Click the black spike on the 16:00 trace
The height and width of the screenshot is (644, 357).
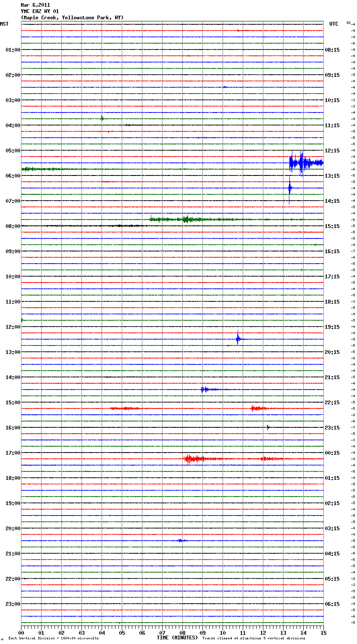pos(268,427)
